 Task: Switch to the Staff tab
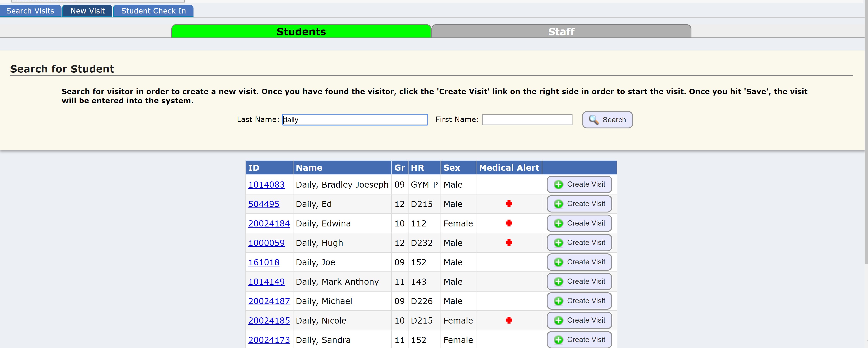click(561, 32)
